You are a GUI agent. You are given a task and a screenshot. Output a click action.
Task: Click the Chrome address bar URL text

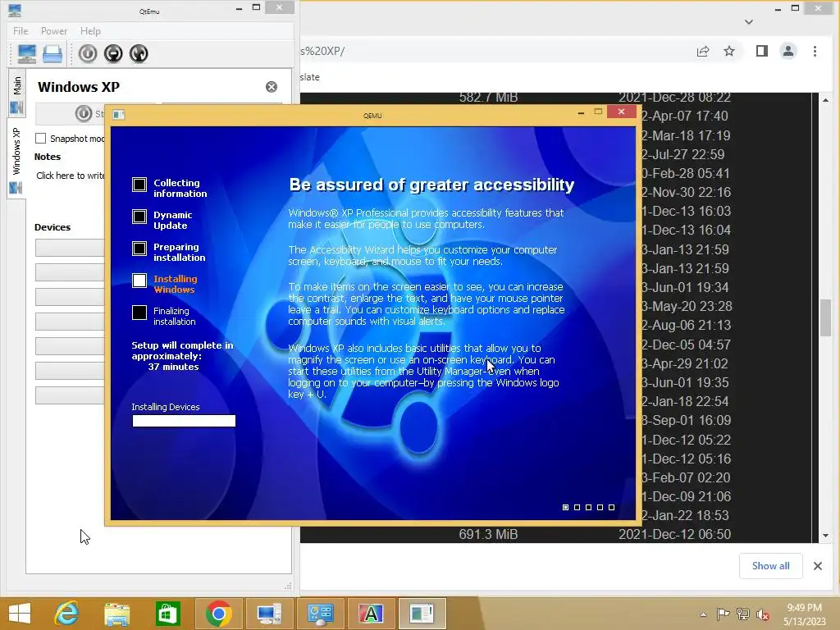(322, 52)
